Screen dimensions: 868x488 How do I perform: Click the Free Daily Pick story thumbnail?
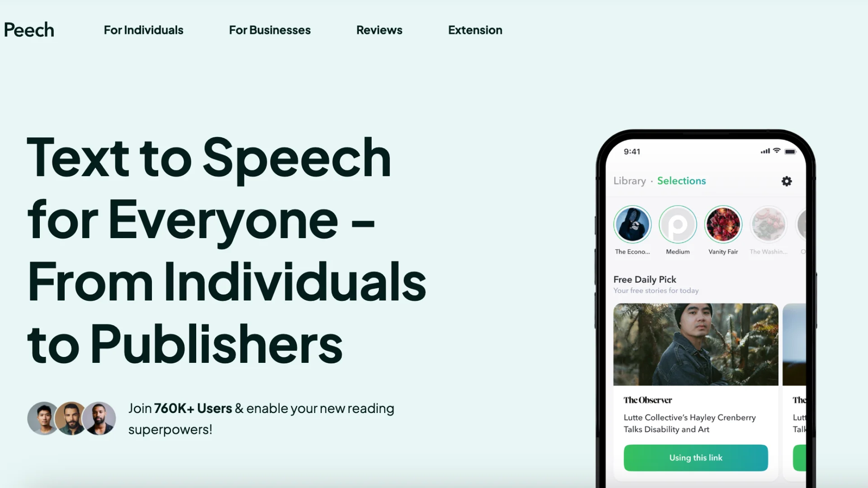[696, 344]
